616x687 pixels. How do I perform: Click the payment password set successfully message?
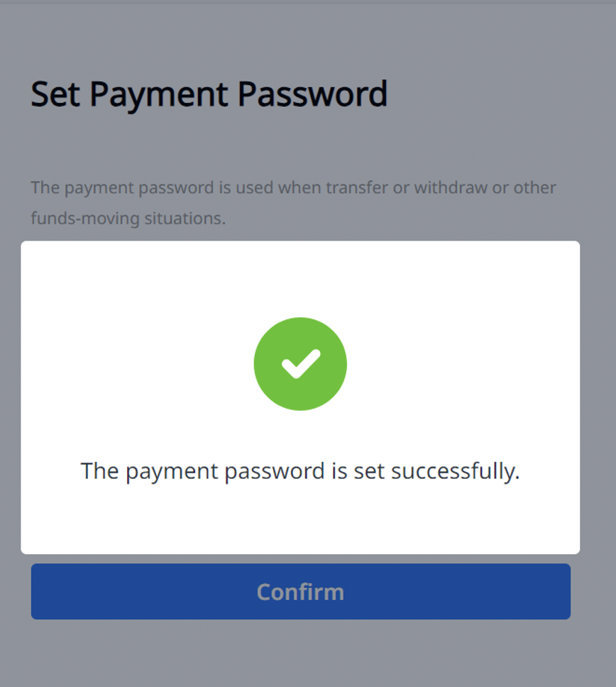click(x=300, y=471)
